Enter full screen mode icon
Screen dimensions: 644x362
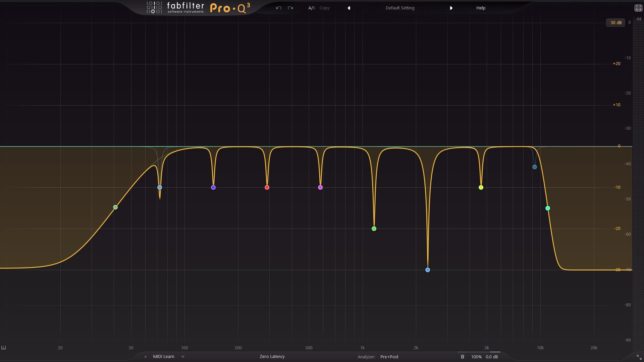pos(638,8)
